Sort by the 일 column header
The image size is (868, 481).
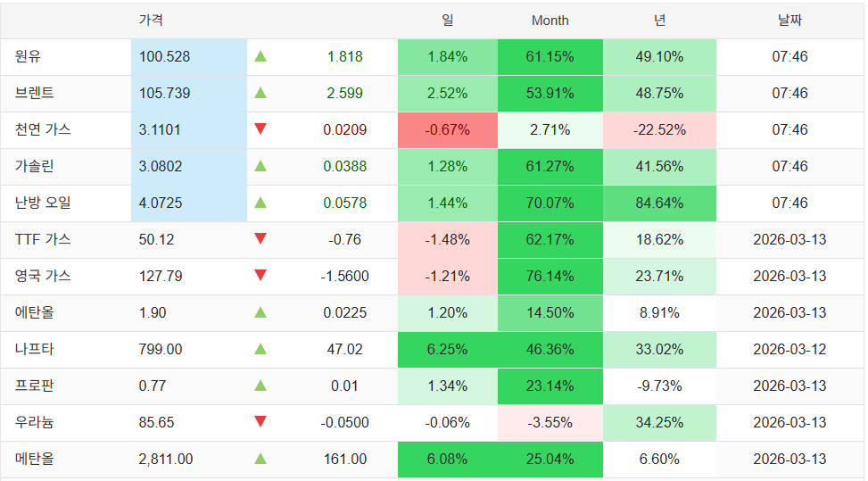[447, 20]
